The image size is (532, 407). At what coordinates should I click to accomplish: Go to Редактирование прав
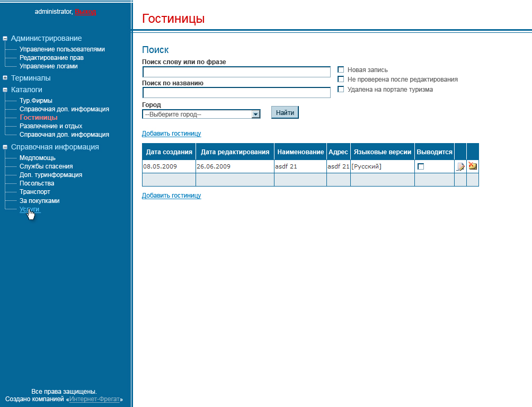(51, 58)
